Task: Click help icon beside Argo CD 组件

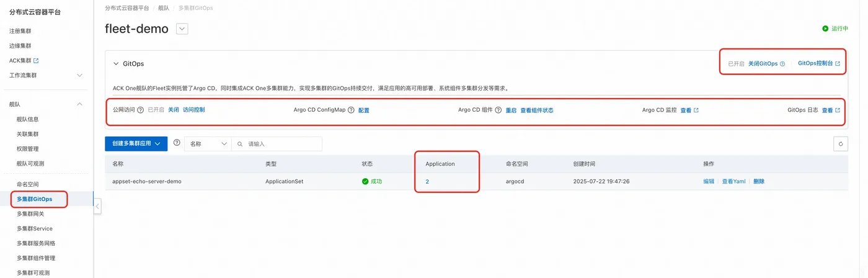Action: [498, 110]
